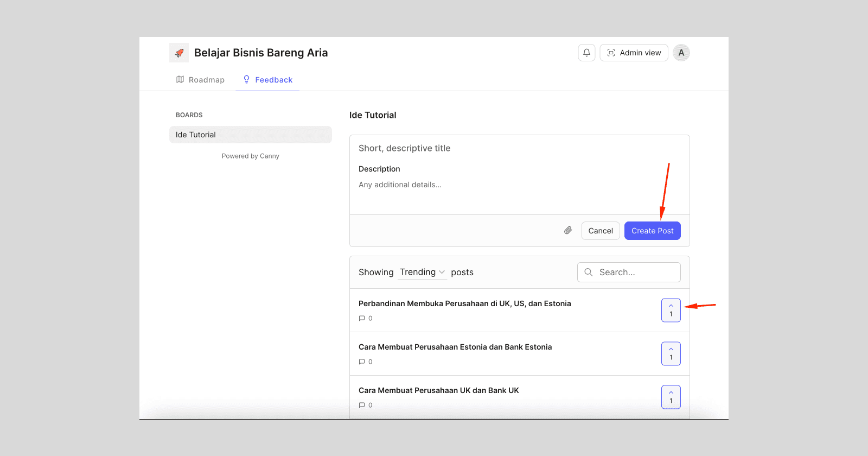This screenshot has height=456, width=868.
Task: Open the user avatar menu
Action: tap(681, 53)
